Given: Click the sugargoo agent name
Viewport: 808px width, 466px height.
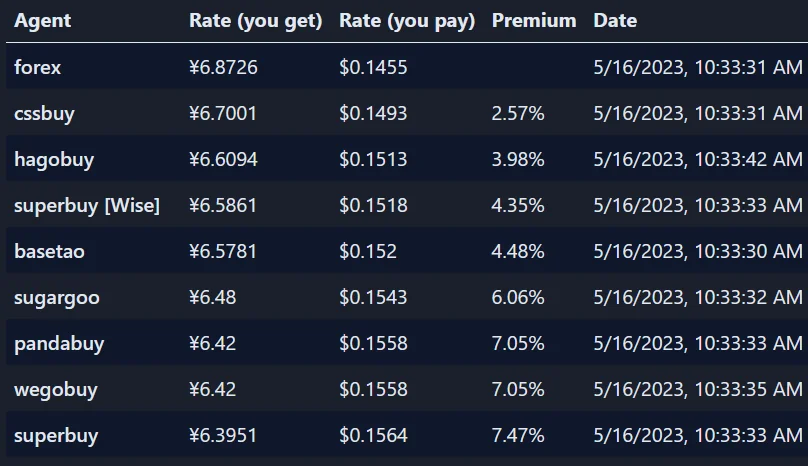Looking at the screenshot, I should 57,298.
